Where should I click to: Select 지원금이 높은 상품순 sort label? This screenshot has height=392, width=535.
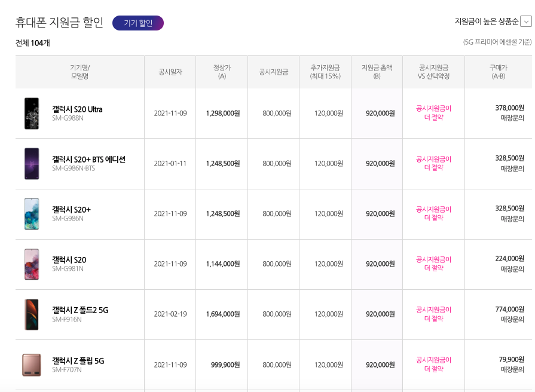click(x=487, y=22)
